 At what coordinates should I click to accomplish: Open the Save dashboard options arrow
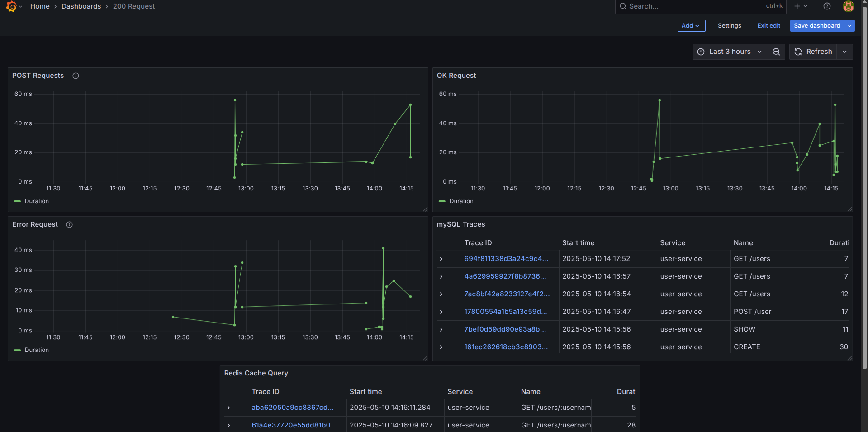click(850, 26)
